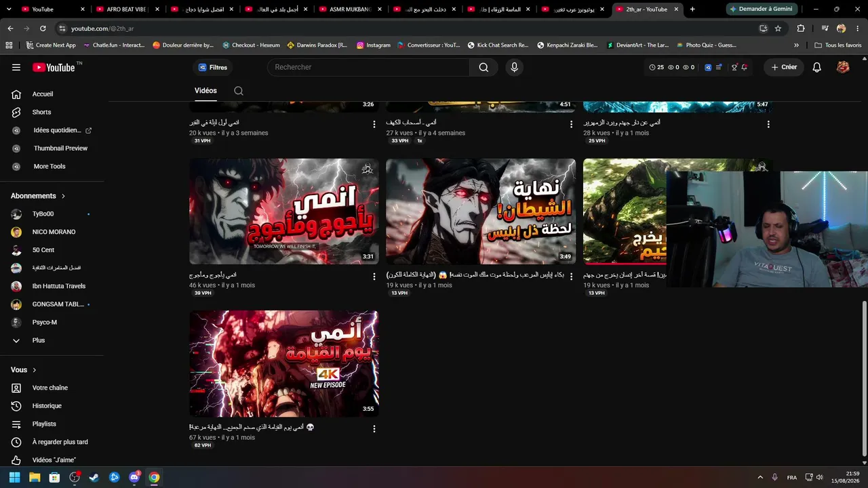
Task: Submit search with magnifier button
Action: pyautogui.click(x=484, y=67)
